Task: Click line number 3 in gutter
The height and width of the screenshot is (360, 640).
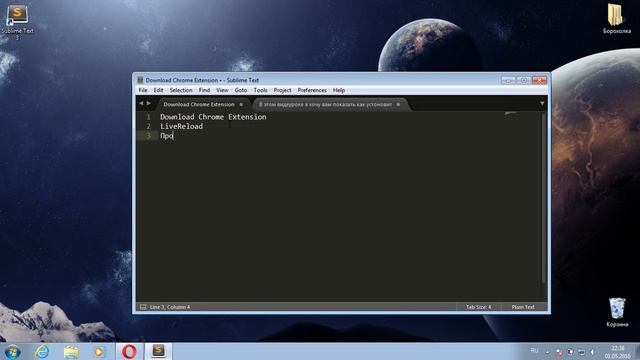Action: [149, 136]
